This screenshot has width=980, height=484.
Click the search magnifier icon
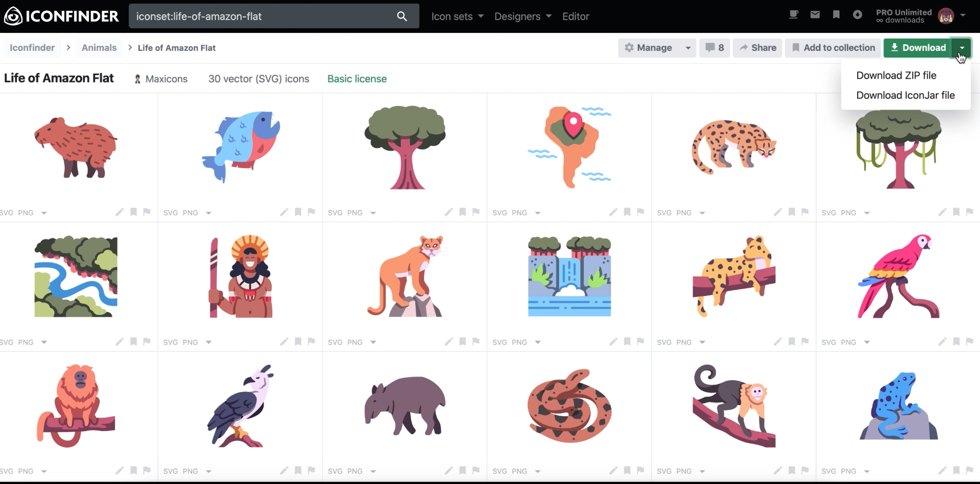click(x=402, y=16)
